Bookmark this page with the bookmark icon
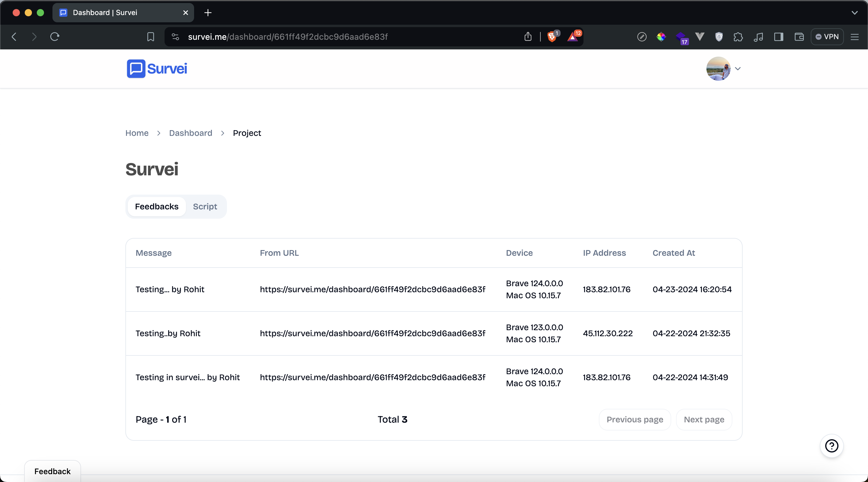This screenshot has height=482, width=868. 151,37
